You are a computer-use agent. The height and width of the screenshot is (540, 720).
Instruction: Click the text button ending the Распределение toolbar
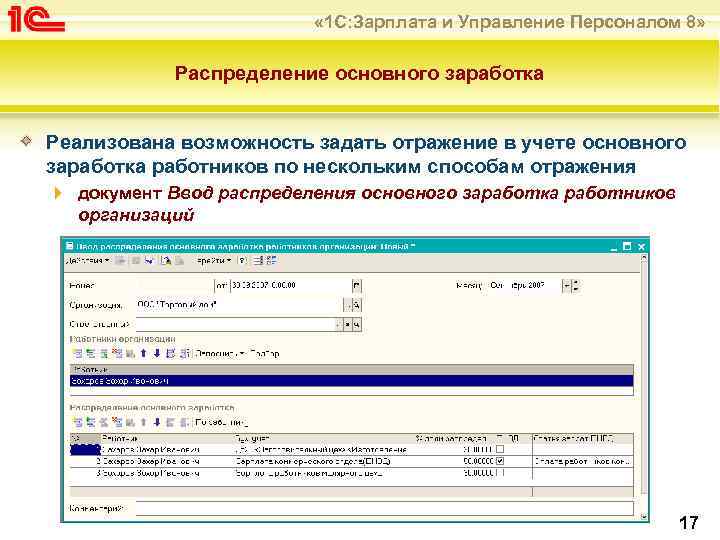pos(221,422)
